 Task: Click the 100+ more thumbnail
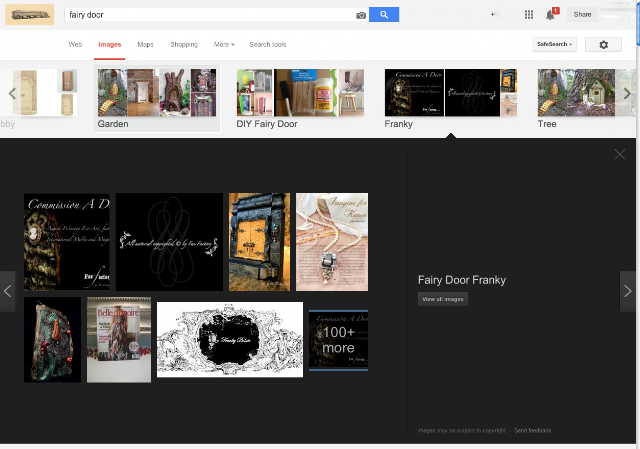point(338,340)
